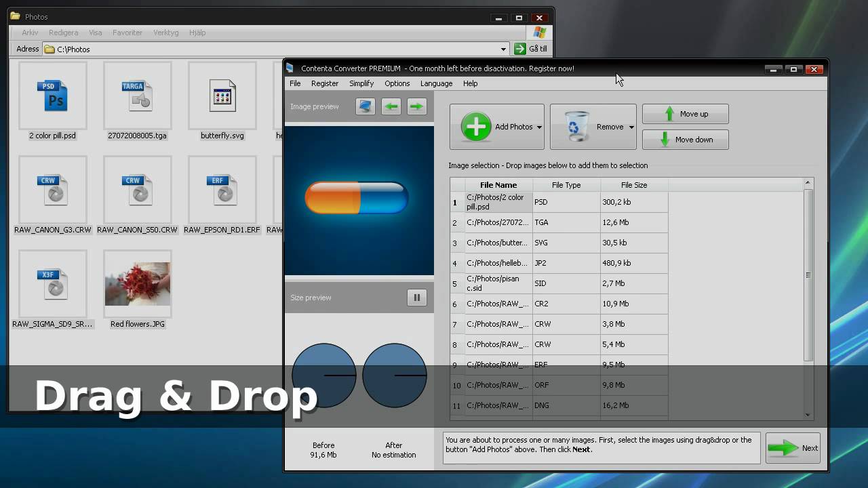Open Arkiv menu in Photos window
Image resolution: width=868 pixels, height=488 pixels.
click(x=30, y=33)
